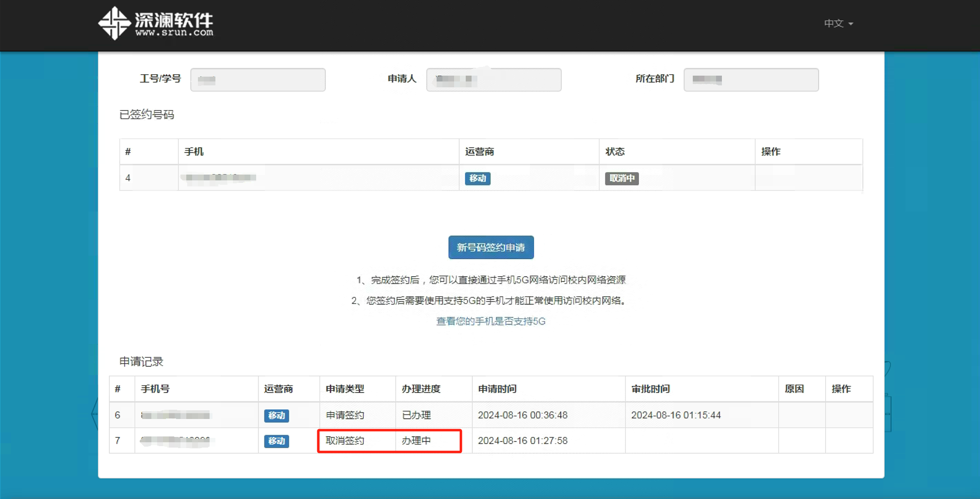The image size is (980, 499).
Task: Focus the 申请人 text field
Action: click(493, 80)
